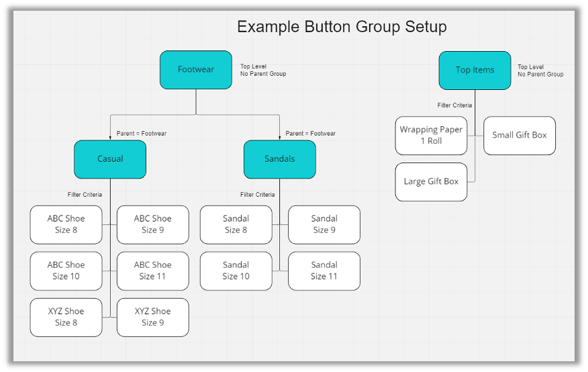Click the Sandal Size 8 box
The height and width of the screenshot is (372, 588).
[236, 224]
